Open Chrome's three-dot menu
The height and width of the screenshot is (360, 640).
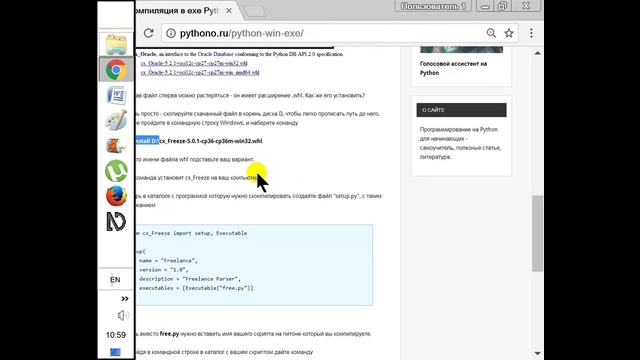tap(531, 33)
